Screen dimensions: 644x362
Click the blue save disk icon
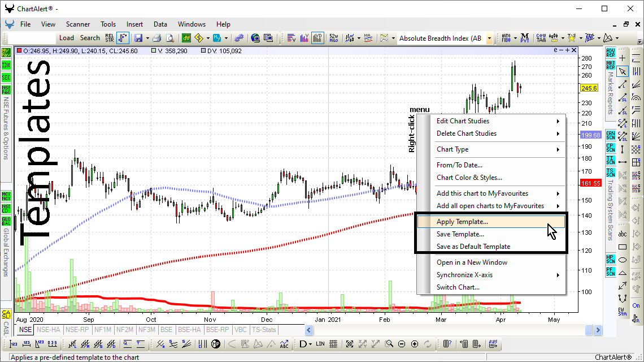point(138,38)
